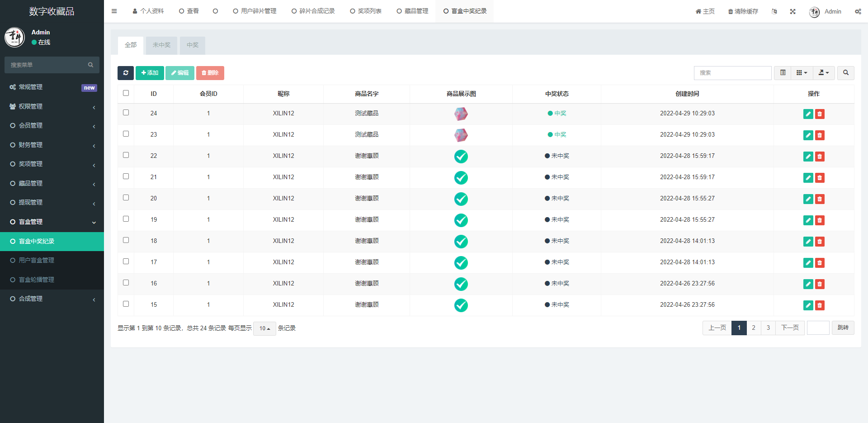868x423 pixels.
Task: Open the page size dropdown showing 10
Action: (x=264, y=328)
